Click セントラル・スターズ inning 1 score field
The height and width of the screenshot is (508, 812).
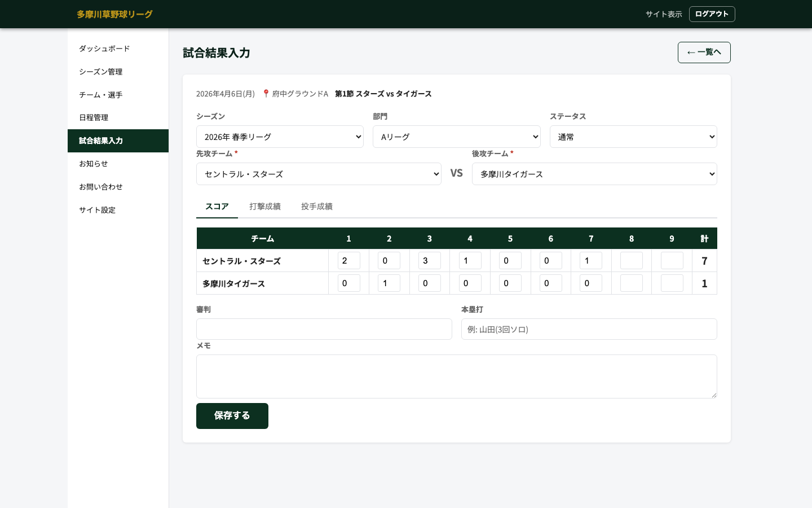(x=349, y=261)
